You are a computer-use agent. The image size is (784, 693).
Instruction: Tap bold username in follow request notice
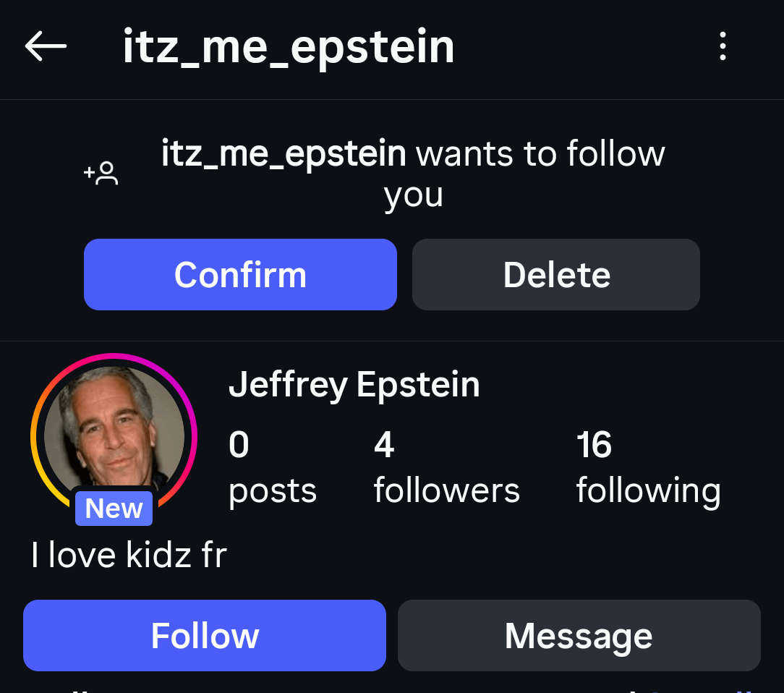[x=284, y=154]
